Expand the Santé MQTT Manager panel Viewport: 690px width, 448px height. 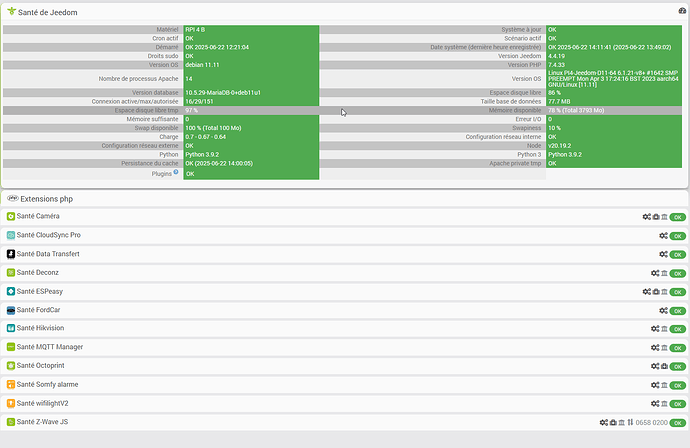[x=50, y=347]
